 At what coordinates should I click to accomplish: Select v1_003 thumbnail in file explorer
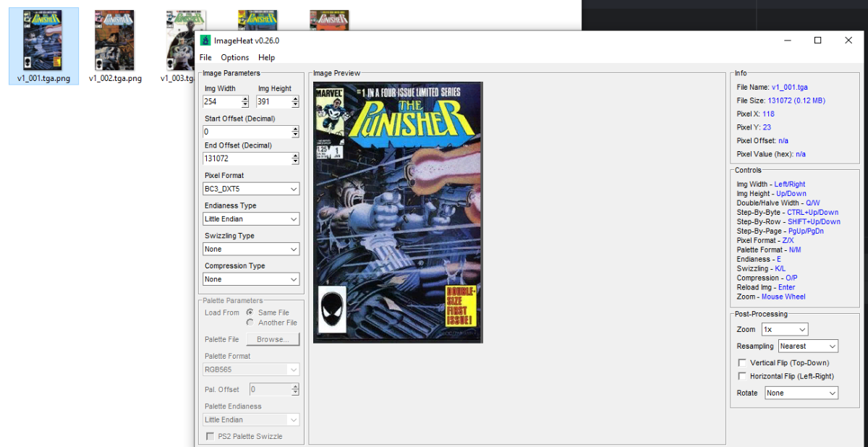[179, 46]
